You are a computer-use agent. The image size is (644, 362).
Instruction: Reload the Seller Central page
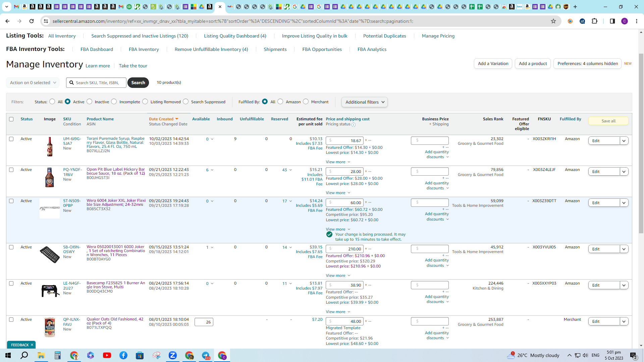[x=32, y=21]
